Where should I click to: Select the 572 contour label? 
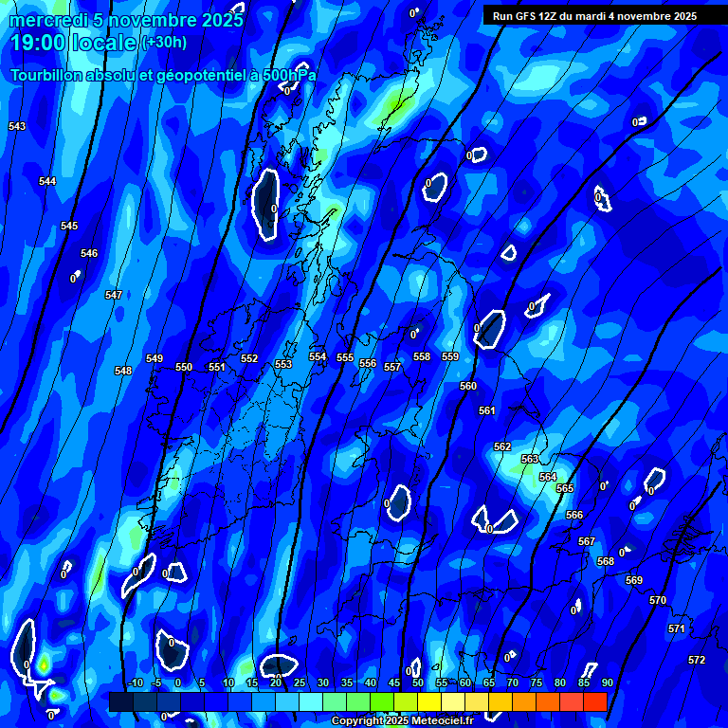click(x=697, y=660)
